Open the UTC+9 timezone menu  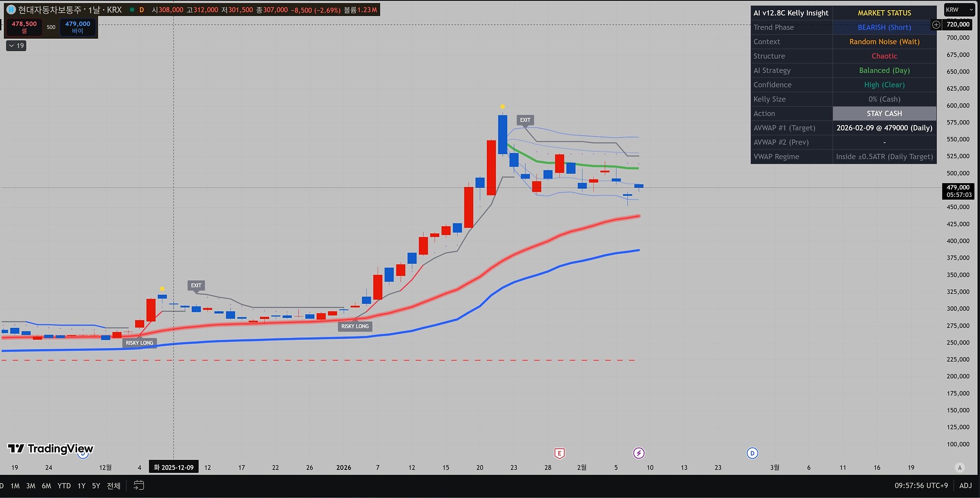tap(921, 486)
